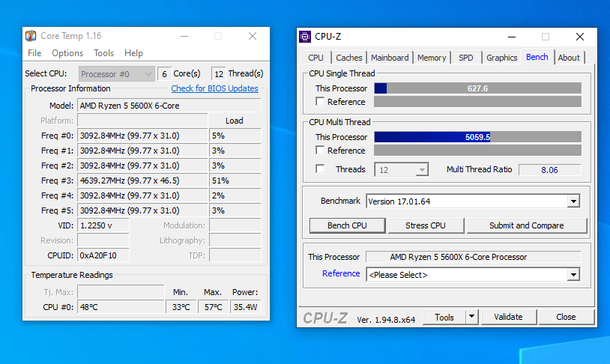Click the Freq #3 value 4639.27MHz
This screenshot has width=610, height=364.
(142, 181)
